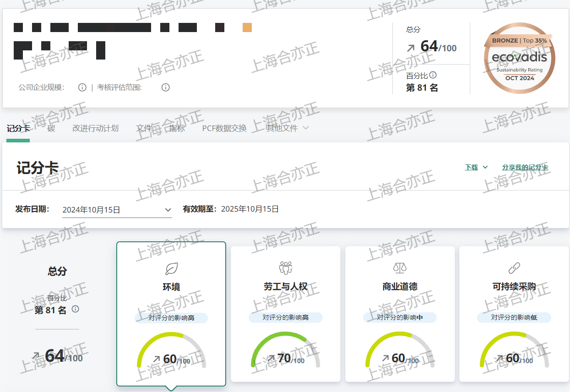Click the chain link icon on the 可持续采购 card

[514, 268]
